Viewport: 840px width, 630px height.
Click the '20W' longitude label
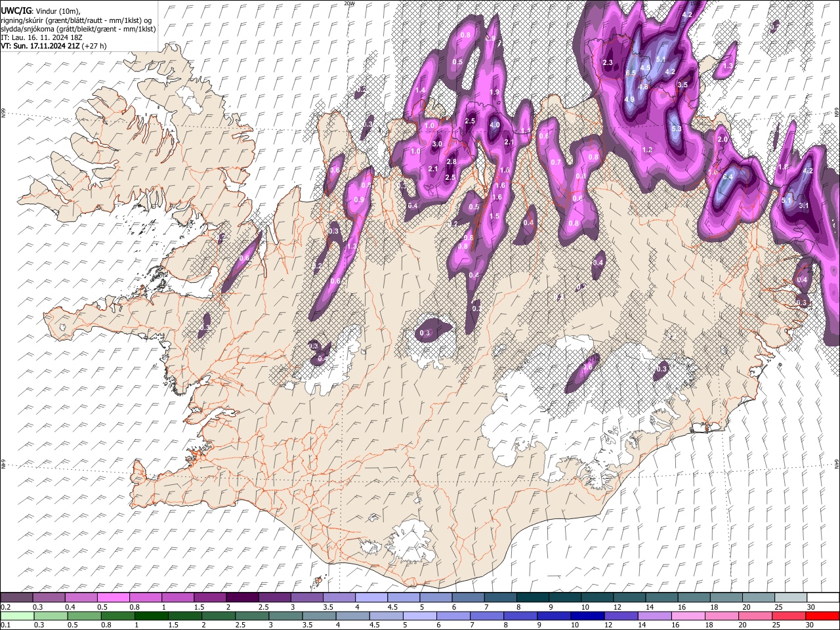(x=349, y=3)
